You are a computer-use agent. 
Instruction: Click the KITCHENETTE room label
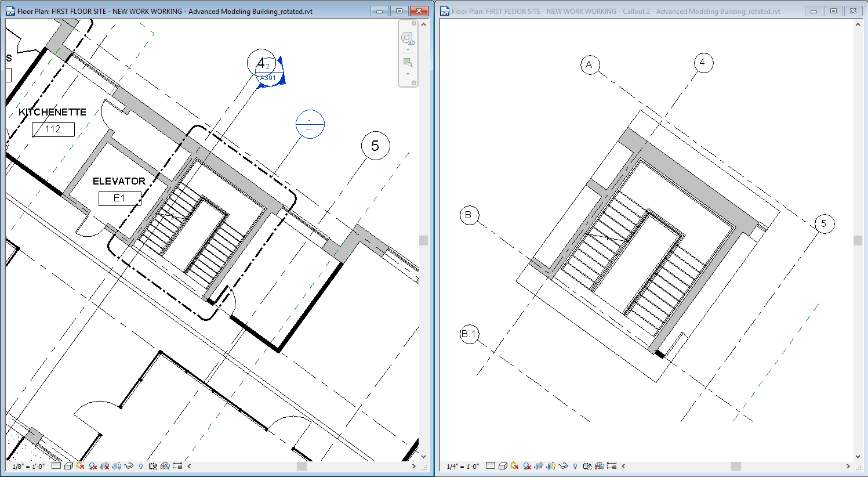click(52, 112)
